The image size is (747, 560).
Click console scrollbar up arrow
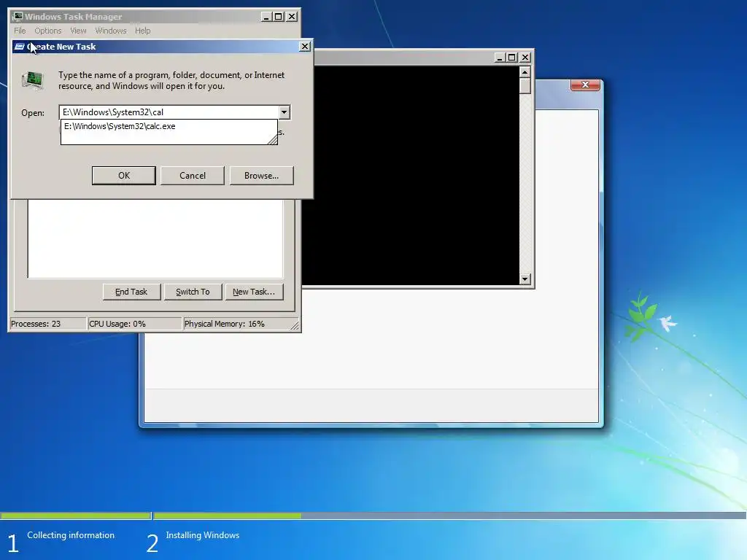(x=525, y=72)
